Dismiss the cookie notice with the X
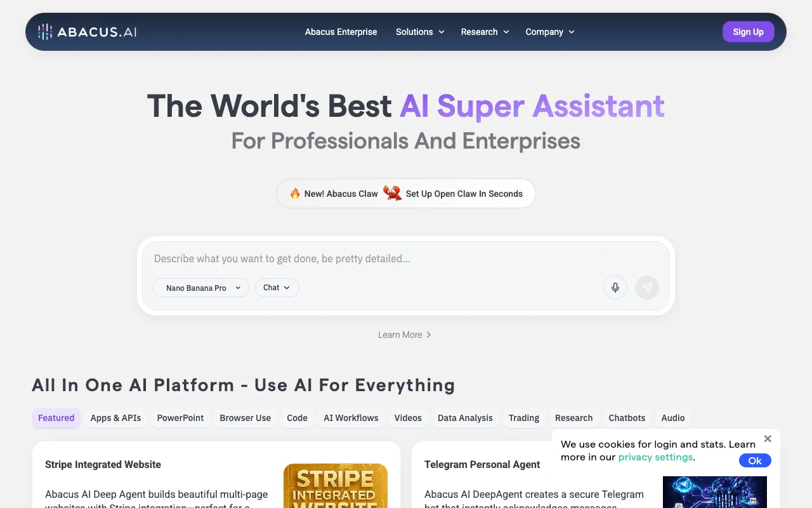 (x=768, y=438)
